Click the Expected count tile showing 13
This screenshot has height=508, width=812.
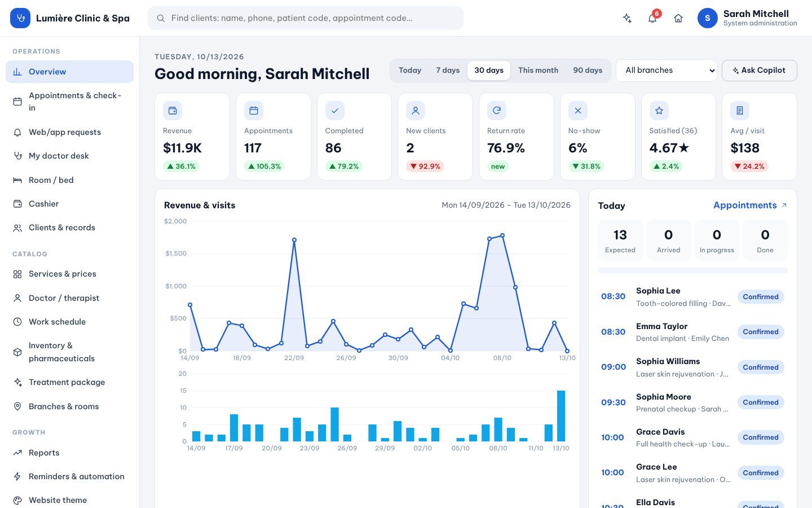620,240
